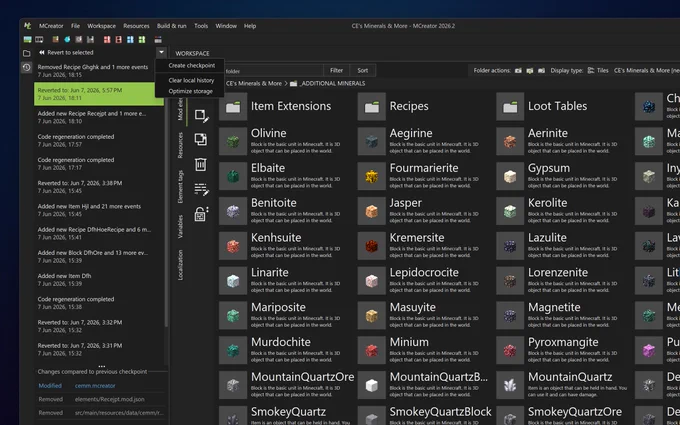Click the lock element code icon
Viewport: 680px width, 425px height.
point(201,214)
